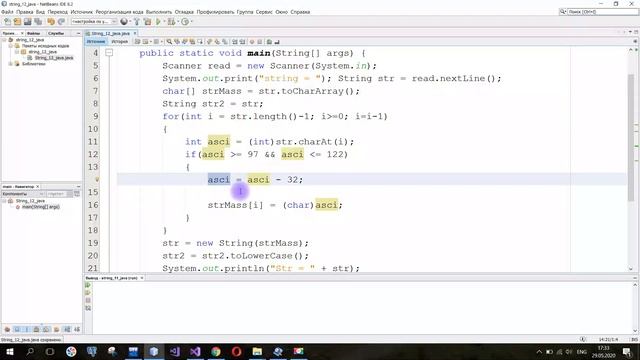Open Windows Start menu
This screenshot has height=360, width=640.
coord(9,351)
